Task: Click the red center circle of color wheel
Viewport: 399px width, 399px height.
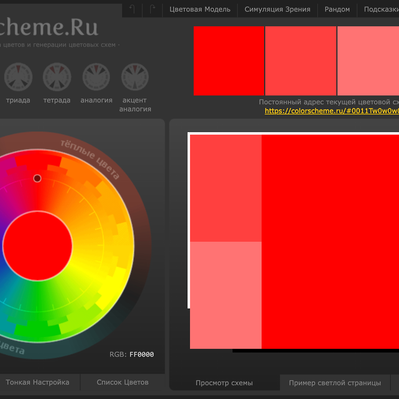Action: 38,246
